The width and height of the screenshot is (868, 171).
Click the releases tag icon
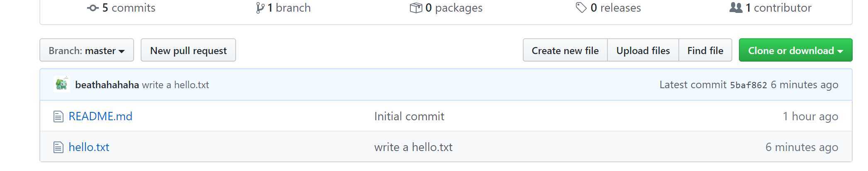581,7
